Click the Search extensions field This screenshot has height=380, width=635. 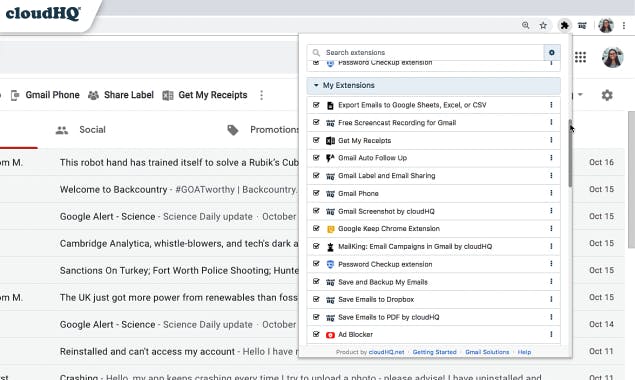425,52
